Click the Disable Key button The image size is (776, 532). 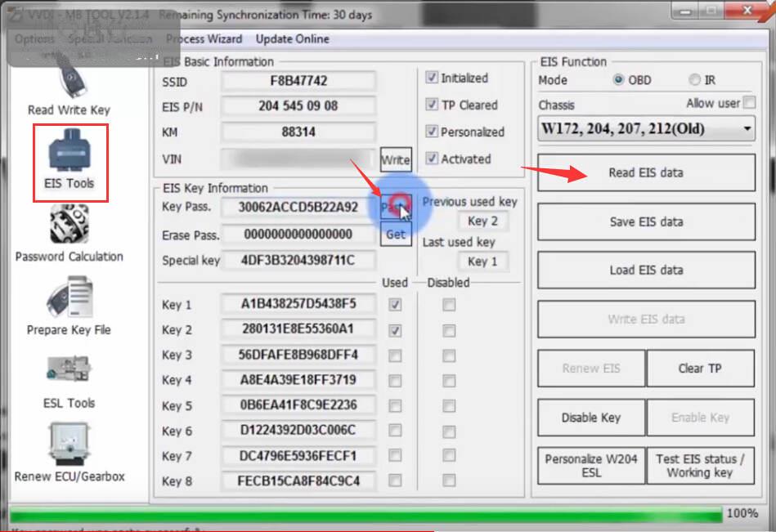point(591,418)
